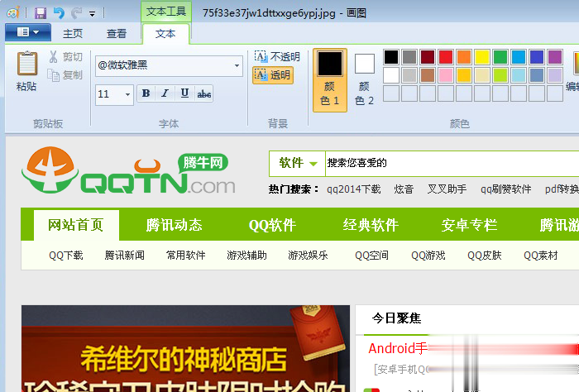This screenshot has width=579, height=392.
Task: Click the qq刷赞软件 hot search link
Action: (x=505, y=189)
